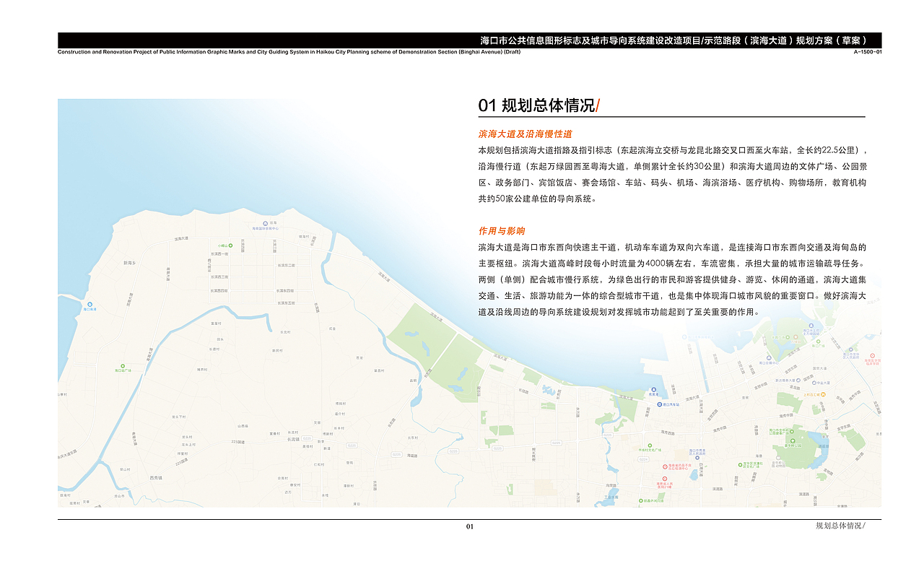Select the 海口市秀英区人民政府 government marker
This screenshot has width=924, height=561.
[697, 458]
